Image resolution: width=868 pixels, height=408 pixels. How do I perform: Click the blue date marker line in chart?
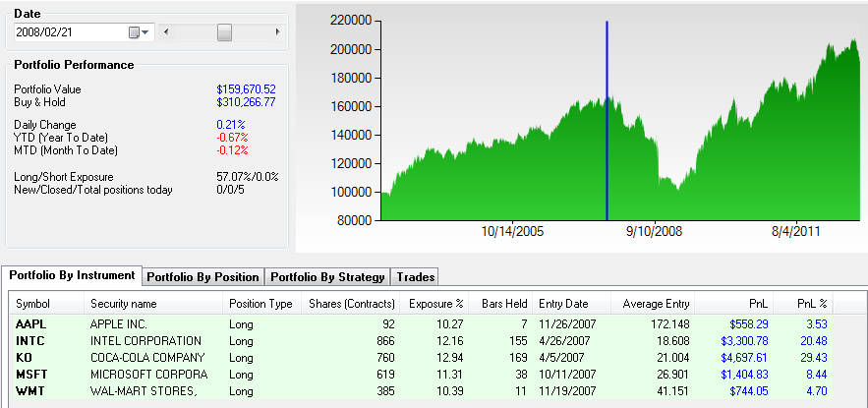coord(607,118)
